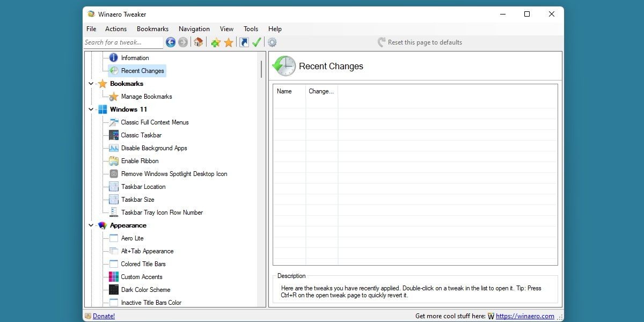
Task: Select the Appearance category label
Action: pos(128,225)
